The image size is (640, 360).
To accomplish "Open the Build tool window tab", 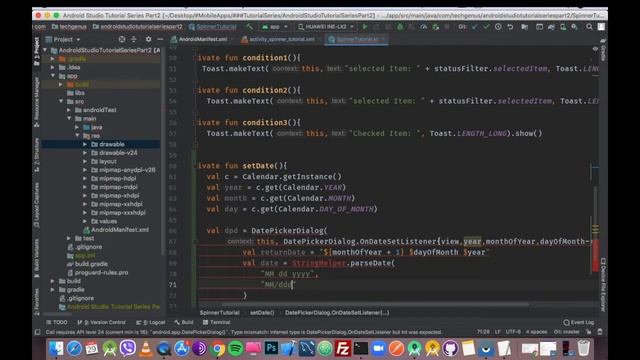I will pyautogui.click(x=184, y=322).
